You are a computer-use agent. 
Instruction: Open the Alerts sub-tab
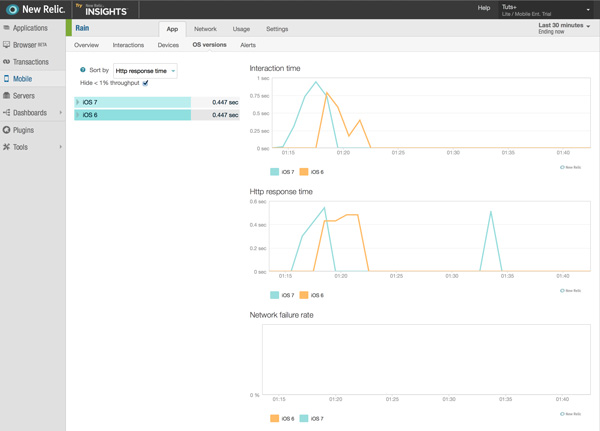248,45
